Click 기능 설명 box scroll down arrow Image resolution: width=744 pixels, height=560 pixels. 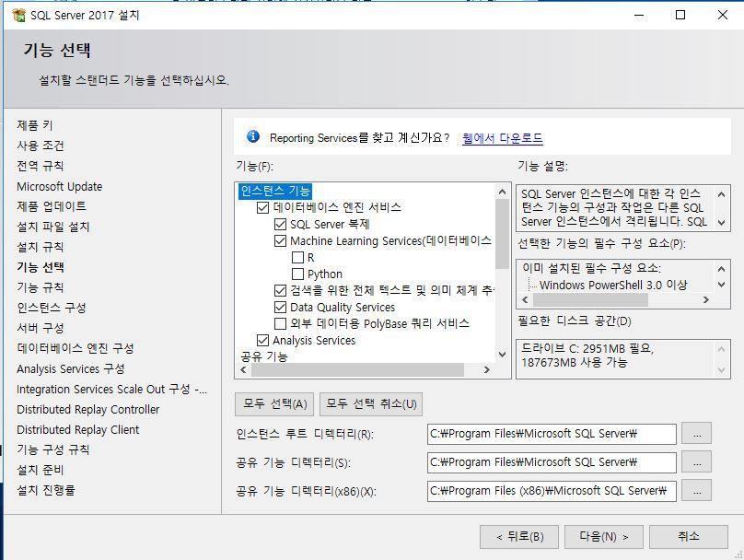(721, 222)
